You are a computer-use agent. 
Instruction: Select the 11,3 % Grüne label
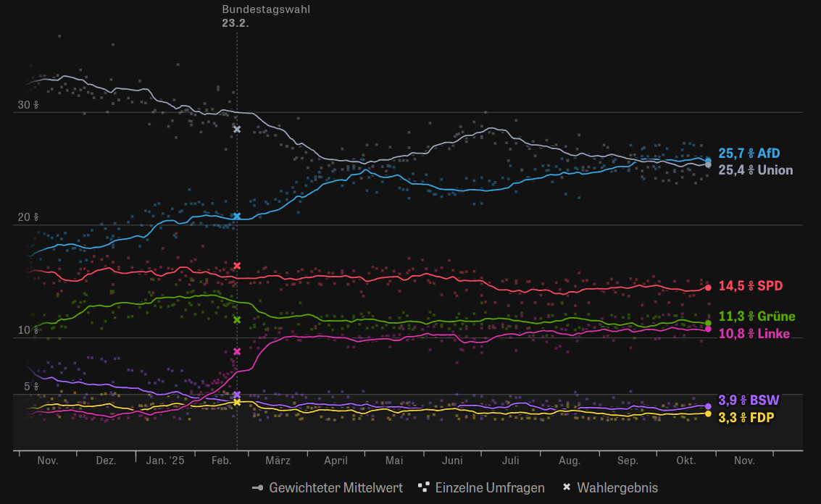pyautogui.click(x=757, y=316)
